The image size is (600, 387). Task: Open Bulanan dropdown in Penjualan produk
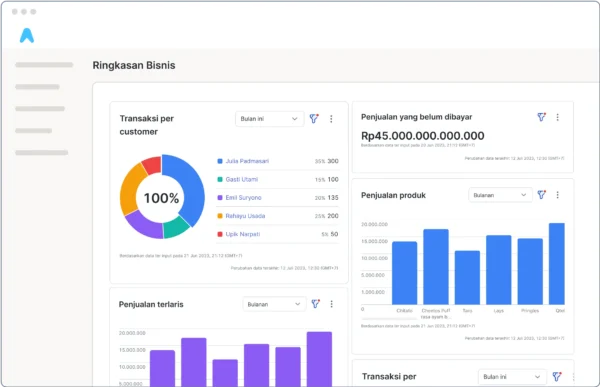click(500, 195)
